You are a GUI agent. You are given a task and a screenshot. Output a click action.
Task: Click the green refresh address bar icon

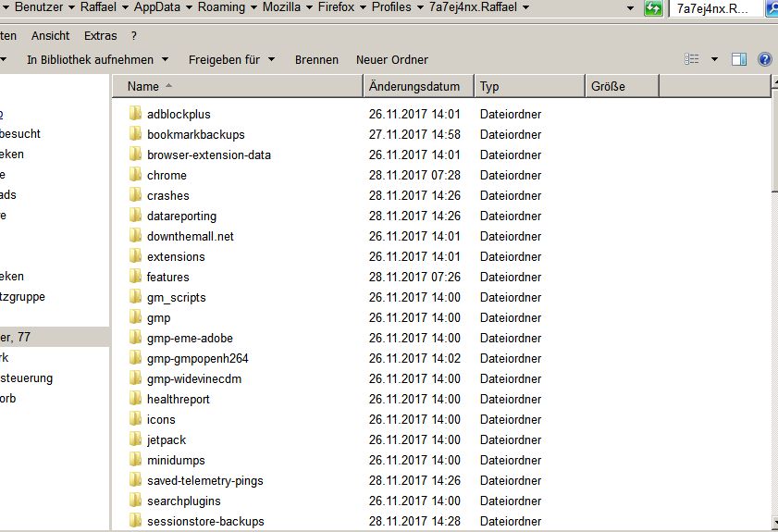tap(653, 8)
